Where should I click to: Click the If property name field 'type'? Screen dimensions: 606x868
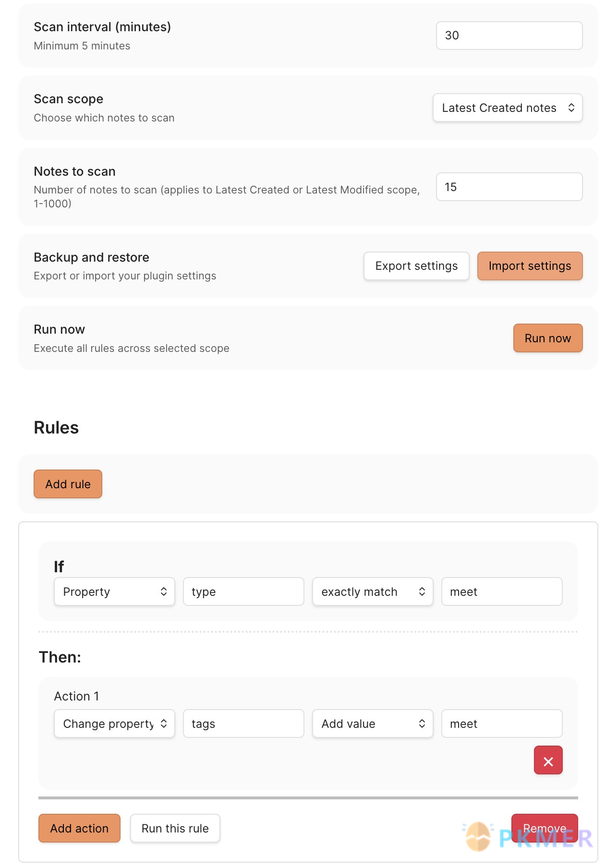[243, 592]
